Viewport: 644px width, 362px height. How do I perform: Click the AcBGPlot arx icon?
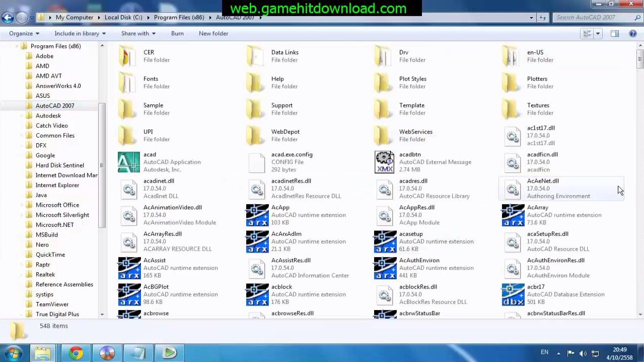pyautogui.click(x=129, y=294)
